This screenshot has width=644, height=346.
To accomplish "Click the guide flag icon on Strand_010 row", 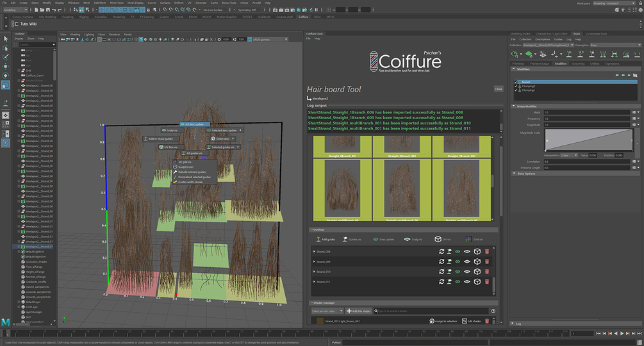I will [x=449, y=271].
